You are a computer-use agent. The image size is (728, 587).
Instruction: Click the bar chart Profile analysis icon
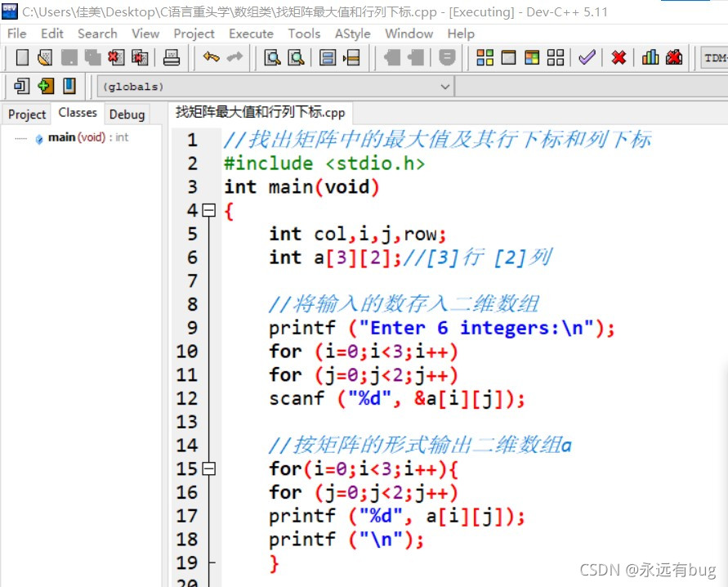(x=650, y=57)
